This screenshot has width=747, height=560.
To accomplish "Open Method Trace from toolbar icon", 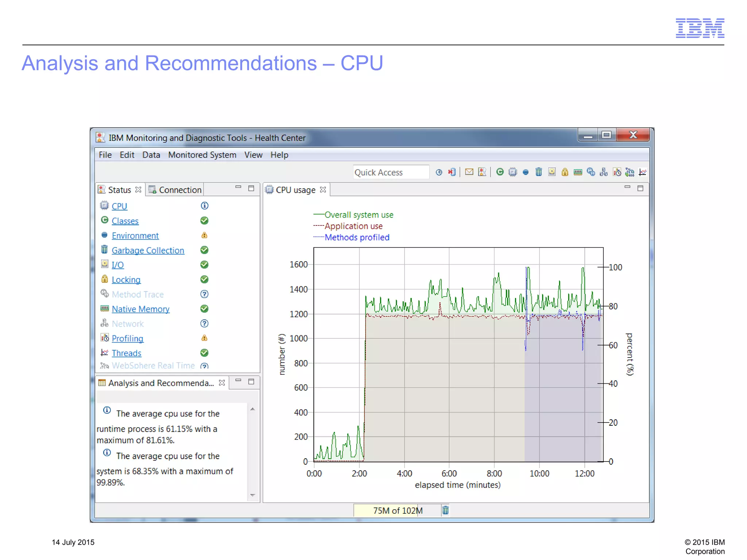I will pyautogui.click(x=591, y=172).
